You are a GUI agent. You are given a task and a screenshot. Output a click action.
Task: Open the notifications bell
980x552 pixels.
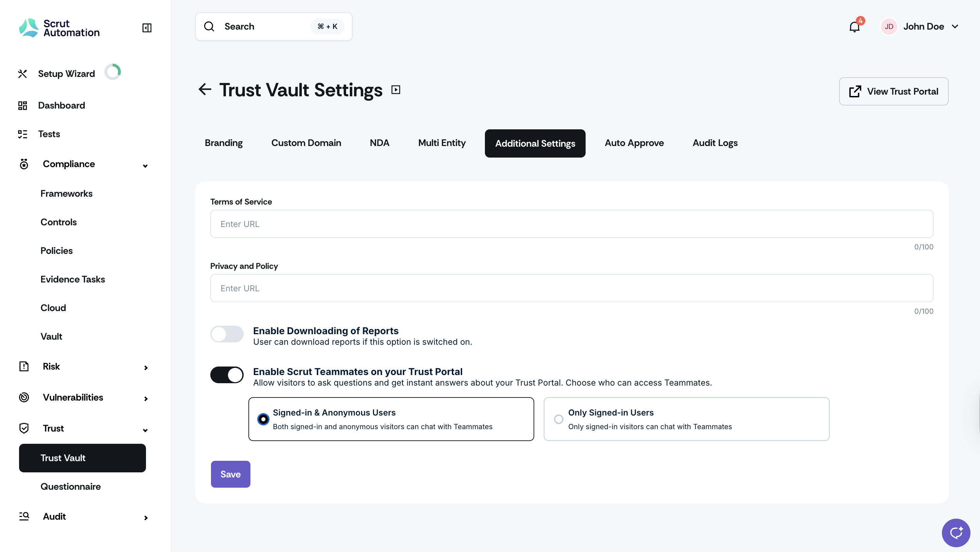tap(854, 27)
